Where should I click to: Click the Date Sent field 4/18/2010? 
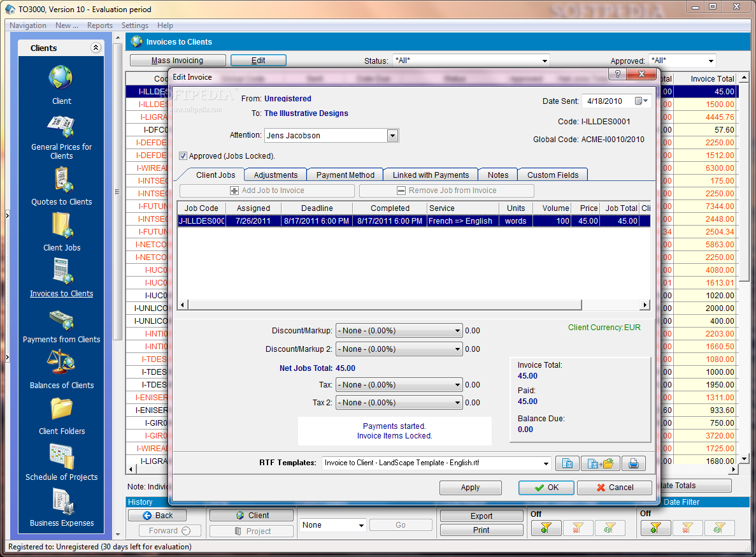607,101
